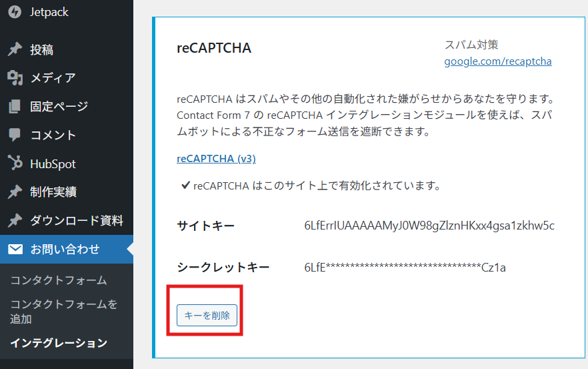Click the スパム対策 label text
The height and width of the screenshot is (369, 588).
(x=471, y=45)
